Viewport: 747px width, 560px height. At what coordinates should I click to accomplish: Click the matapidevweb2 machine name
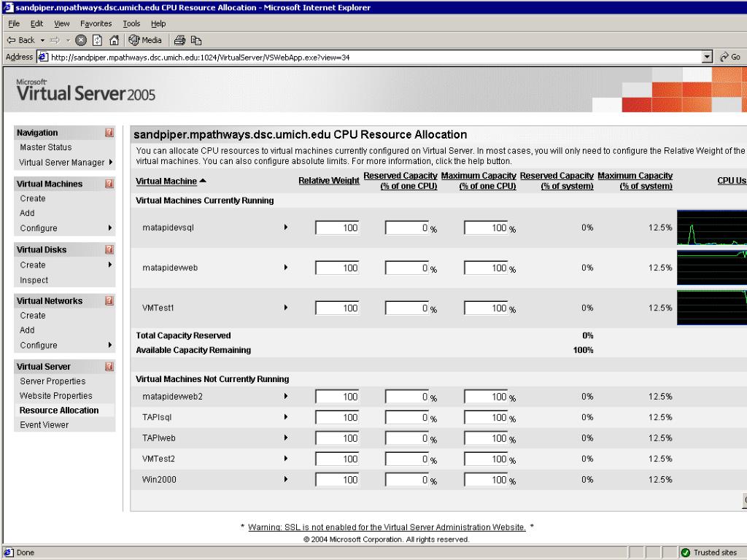point(172,396)
